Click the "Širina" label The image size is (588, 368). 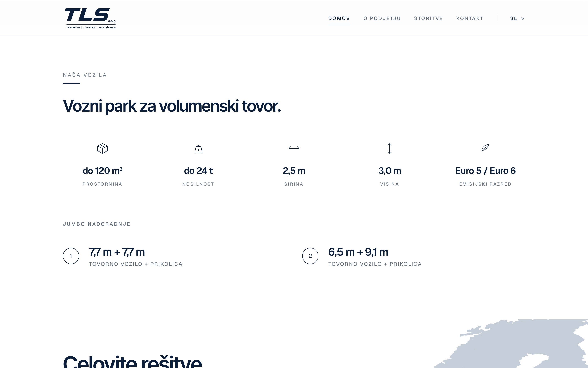pyautogui.click(x=294, y=184)
